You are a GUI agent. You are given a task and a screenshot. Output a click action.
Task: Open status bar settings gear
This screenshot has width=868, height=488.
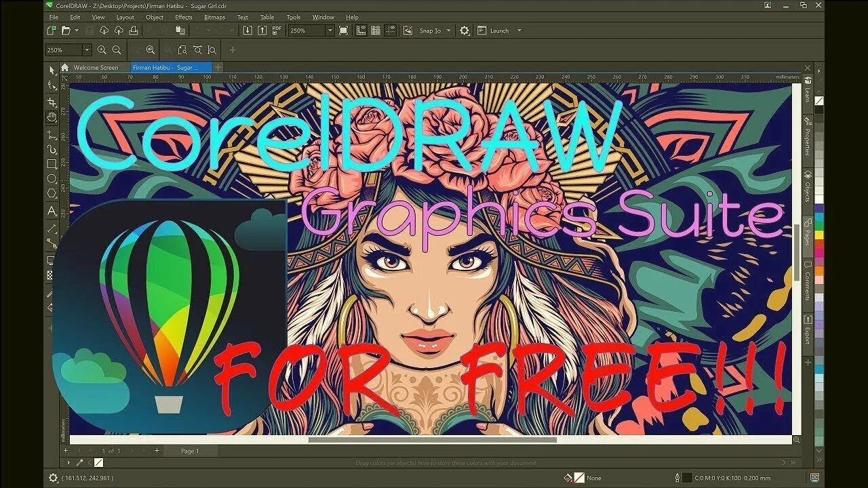click(53, 478)
